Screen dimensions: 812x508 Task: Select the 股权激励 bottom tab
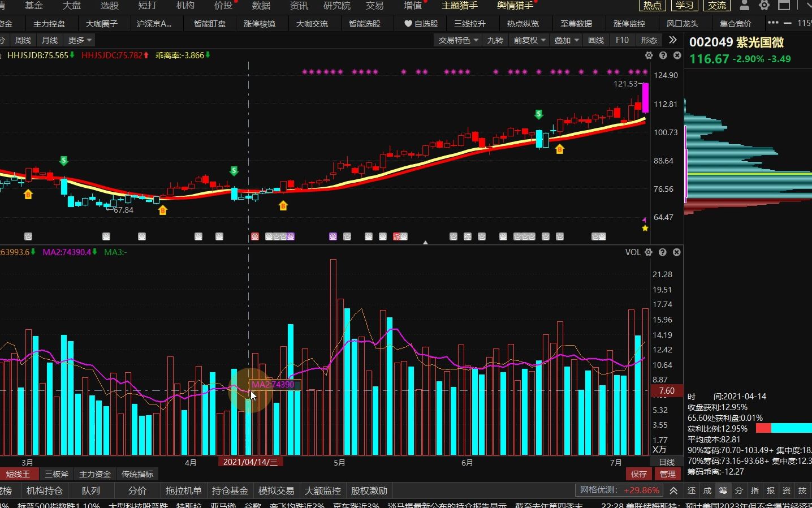(369, 490)
